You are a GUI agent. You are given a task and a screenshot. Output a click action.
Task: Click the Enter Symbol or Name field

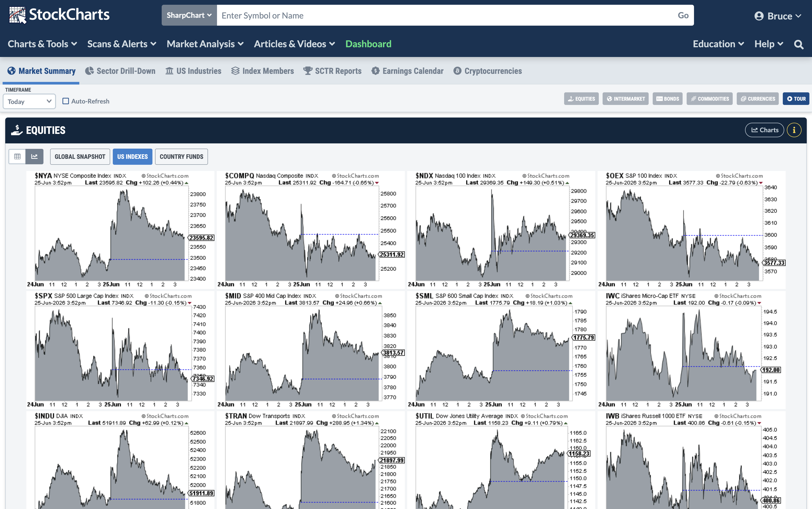444,15
